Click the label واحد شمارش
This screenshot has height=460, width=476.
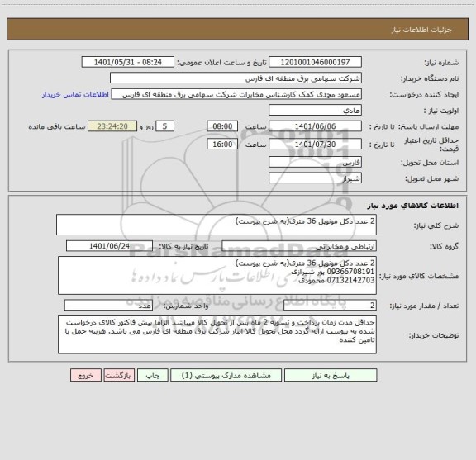[x=186, y=306]
